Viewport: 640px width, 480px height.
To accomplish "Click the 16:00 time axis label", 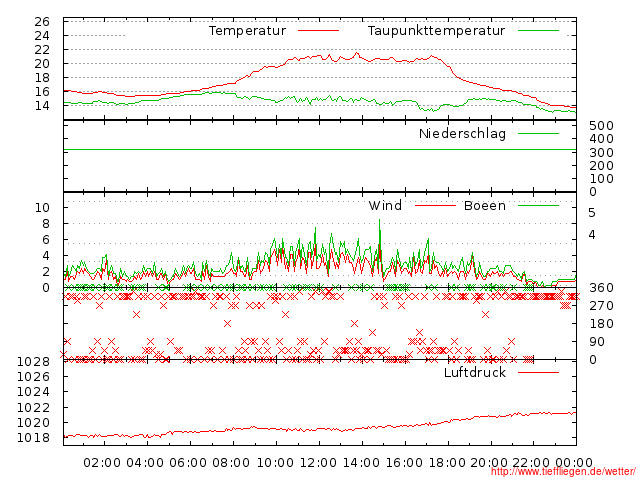I will point(404,463).
